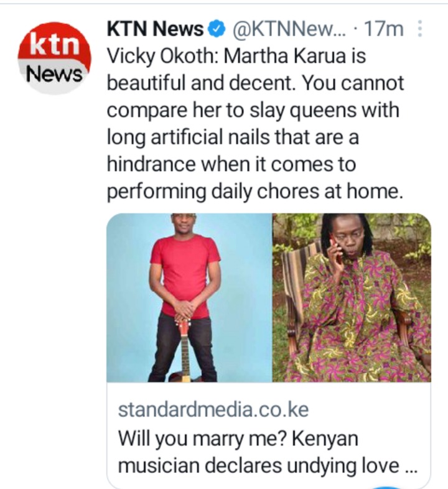Tap the striped chair in right photo
Image resolution: width=448 pixels, height=489 pixels.
295,293
